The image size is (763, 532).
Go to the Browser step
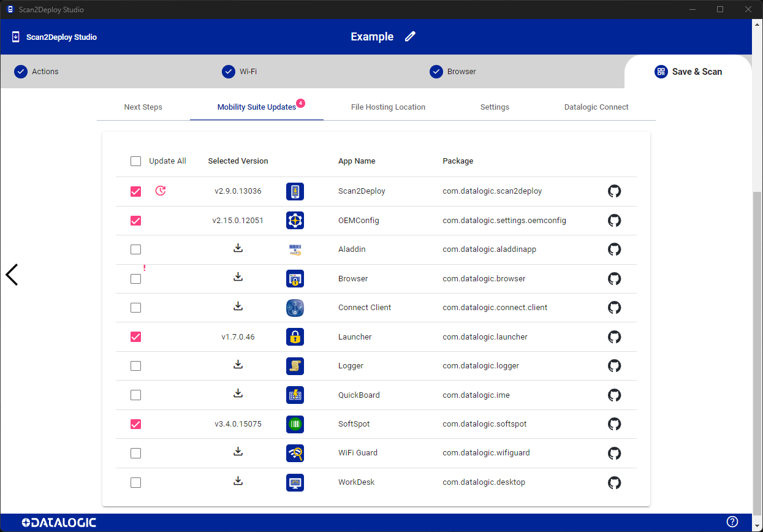pyautogui.click(x=453, y=72)
